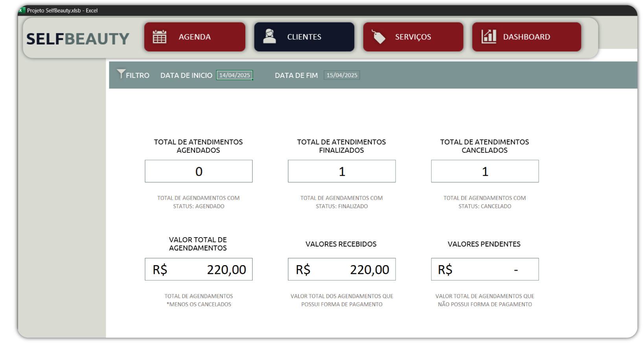Click the VALORES RECEBIDOS heading
Viewport: 644px width, 356px height.
click(x=341, y=244)
